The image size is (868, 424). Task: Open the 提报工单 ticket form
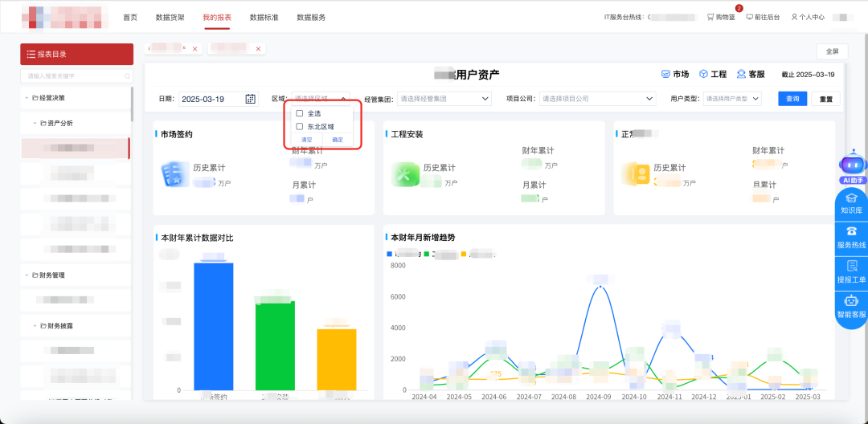(851, 271)
